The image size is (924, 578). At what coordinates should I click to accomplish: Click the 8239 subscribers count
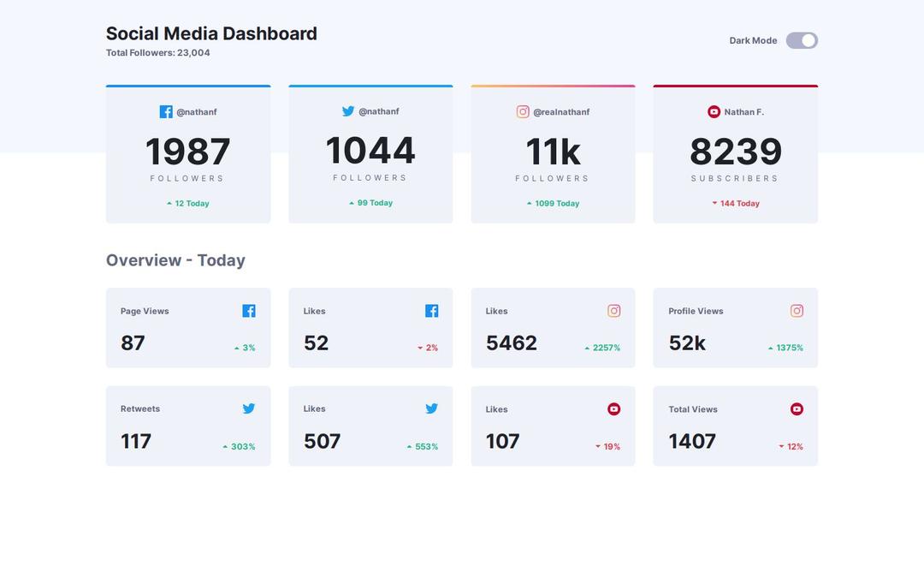tap(735, 151)
